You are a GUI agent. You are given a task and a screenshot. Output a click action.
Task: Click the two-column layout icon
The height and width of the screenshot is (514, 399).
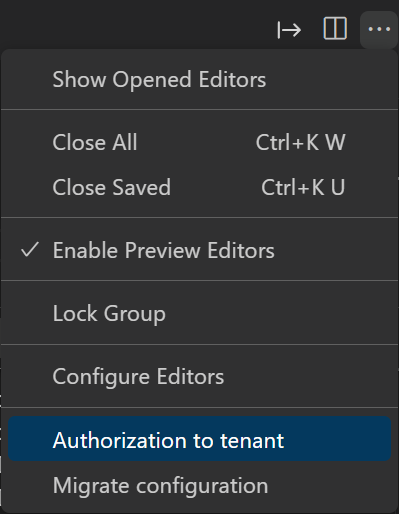pos(335,29)
